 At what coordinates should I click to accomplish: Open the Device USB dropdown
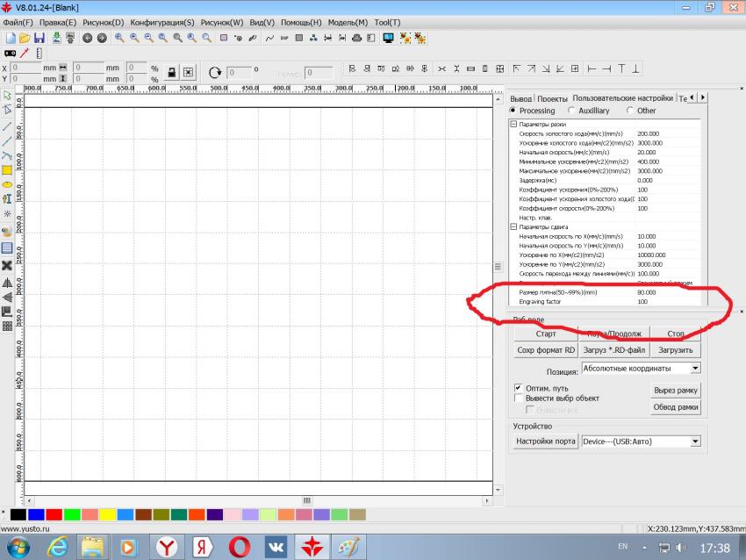coord(695,442)
